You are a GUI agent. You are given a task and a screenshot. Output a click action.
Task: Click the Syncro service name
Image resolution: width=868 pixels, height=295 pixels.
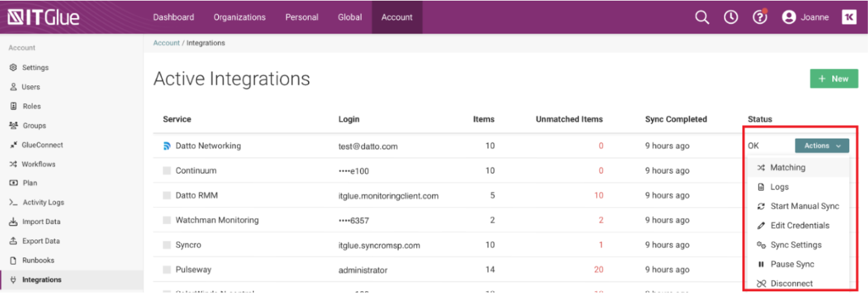(188, 245)
